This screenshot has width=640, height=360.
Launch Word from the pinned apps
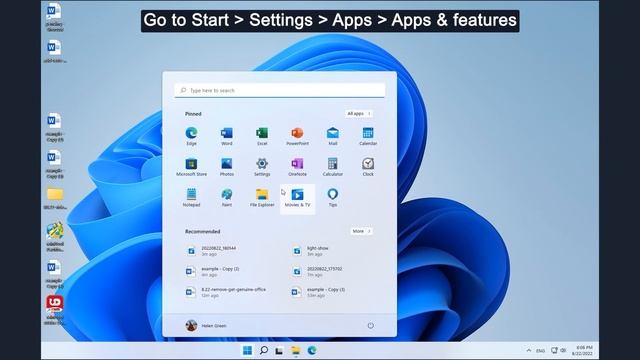(x=227, y=136)
